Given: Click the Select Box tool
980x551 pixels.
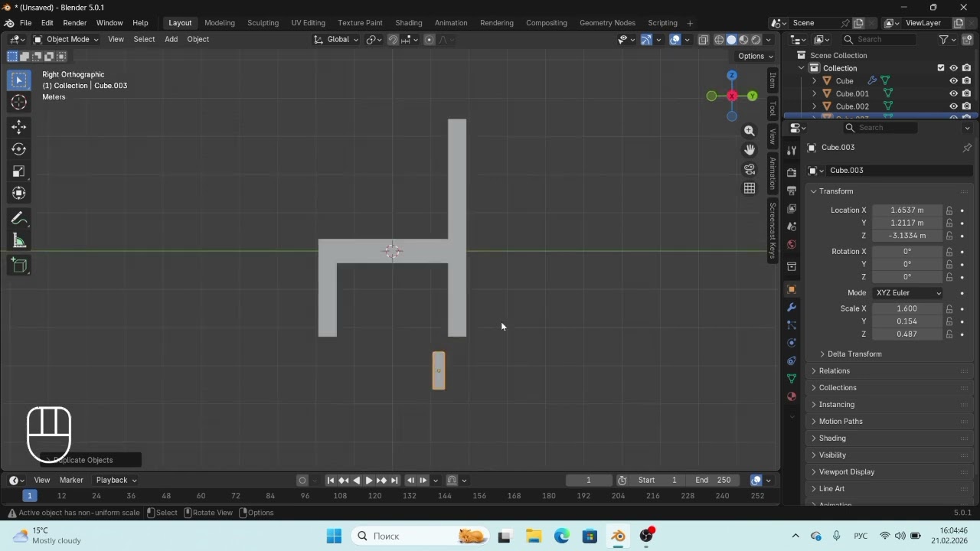Looking at the screenshot, I should (x=19, y=80).
